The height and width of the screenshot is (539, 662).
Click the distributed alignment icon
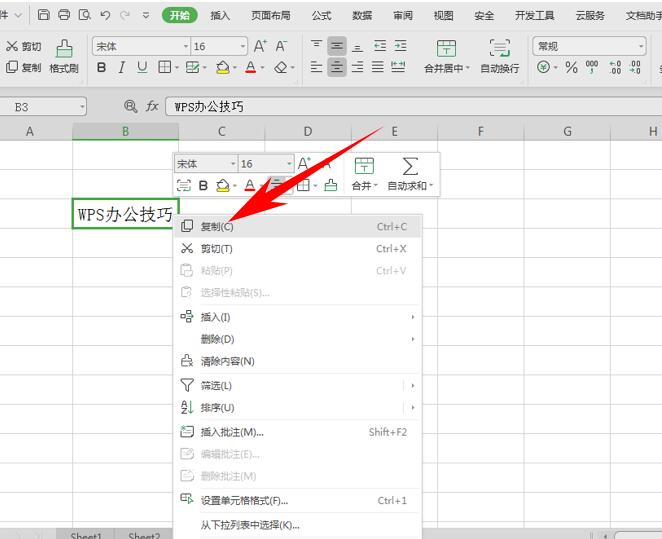tap(398, 67)
